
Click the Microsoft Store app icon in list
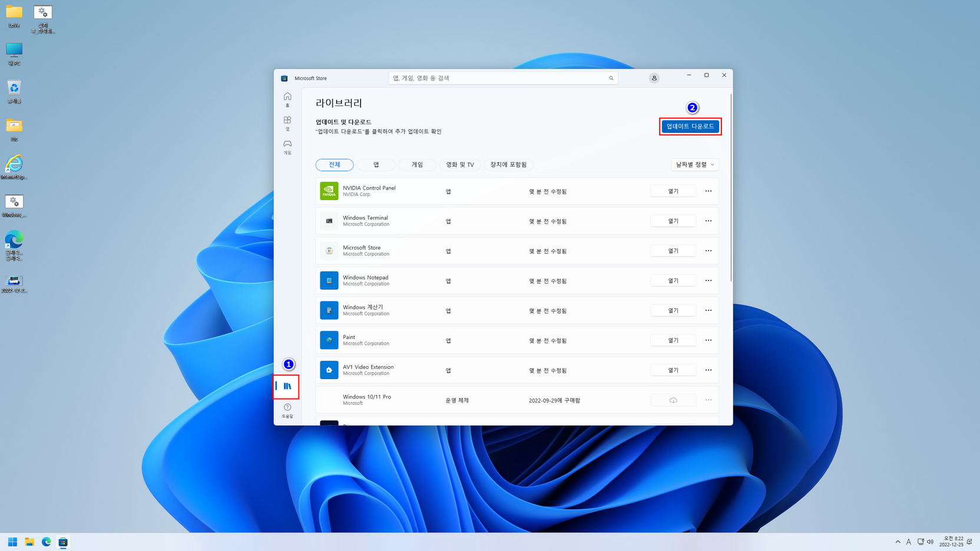coord(329,251)
